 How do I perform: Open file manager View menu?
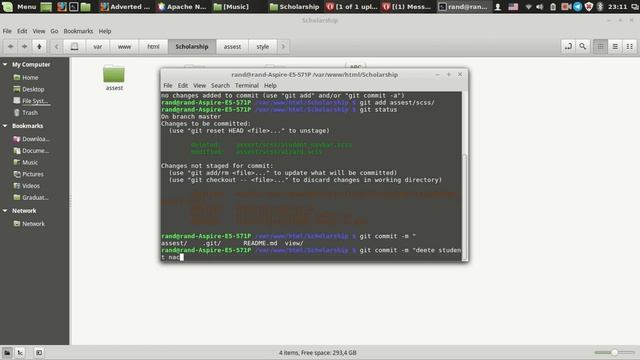pos(39,31)
